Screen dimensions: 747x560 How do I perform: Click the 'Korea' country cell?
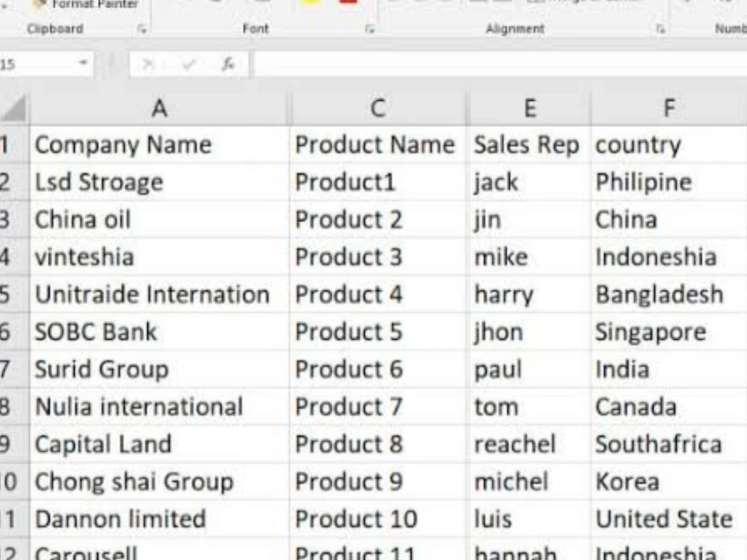(669, 482)
